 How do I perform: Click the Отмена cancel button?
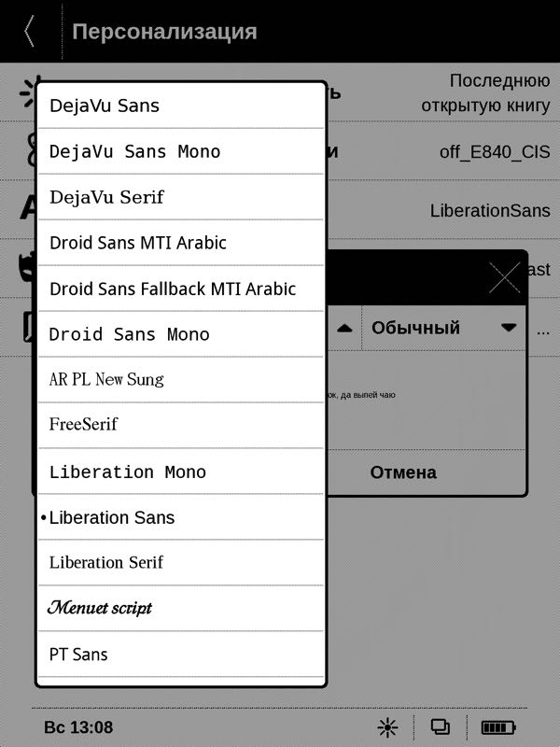click(x=403, y=472)
